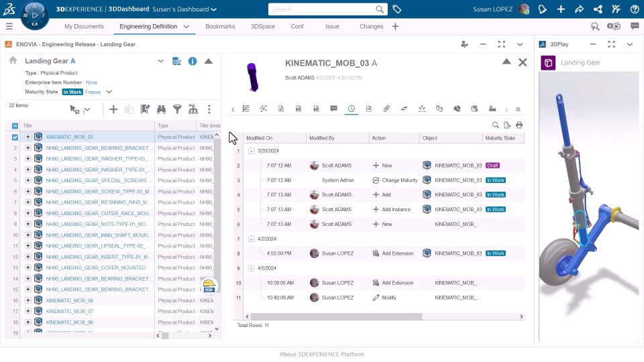Expand the KINEMATIC_MOB_03 tree row
644x362 pixels.
(x=28, y=137)
